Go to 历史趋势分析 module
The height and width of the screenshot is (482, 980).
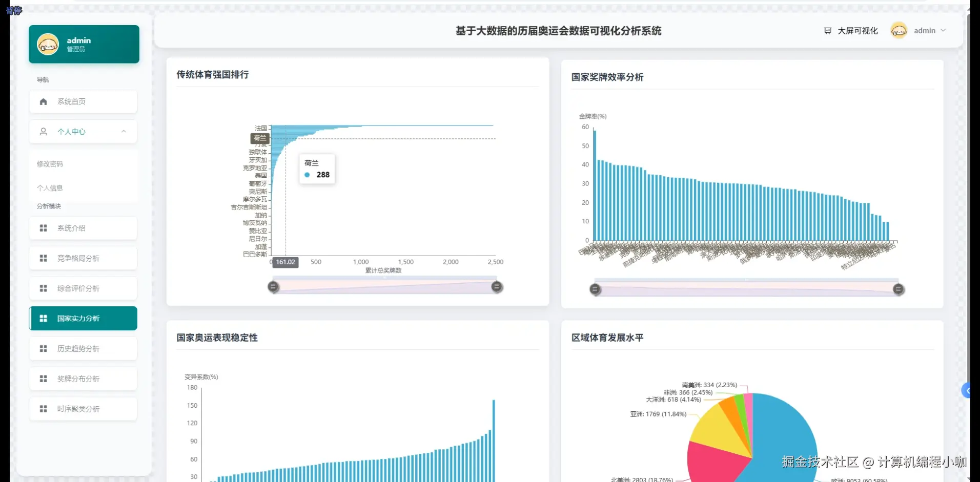[x=83, y=349]
